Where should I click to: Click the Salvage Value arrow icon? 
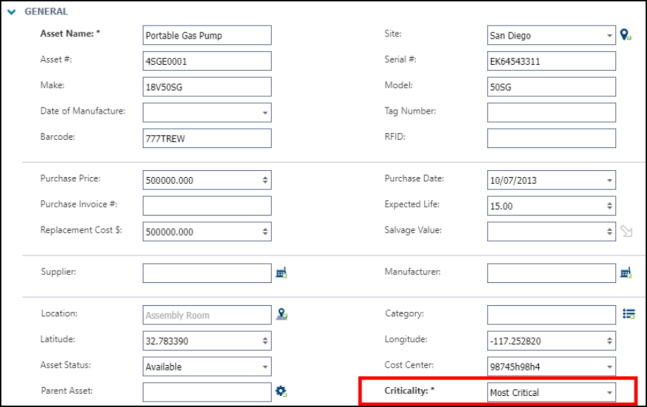[x=626, y=231]
